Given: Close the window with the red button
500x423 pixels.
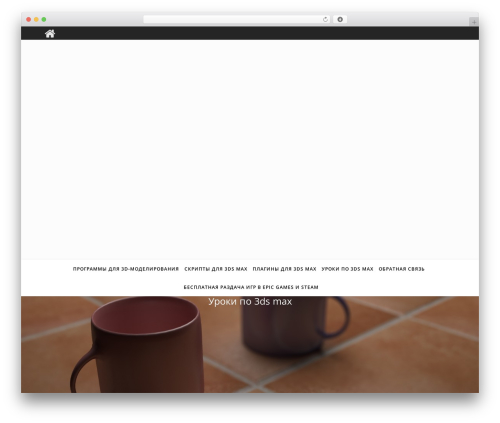Looking at the screenshot, I should tap(29, 19).
